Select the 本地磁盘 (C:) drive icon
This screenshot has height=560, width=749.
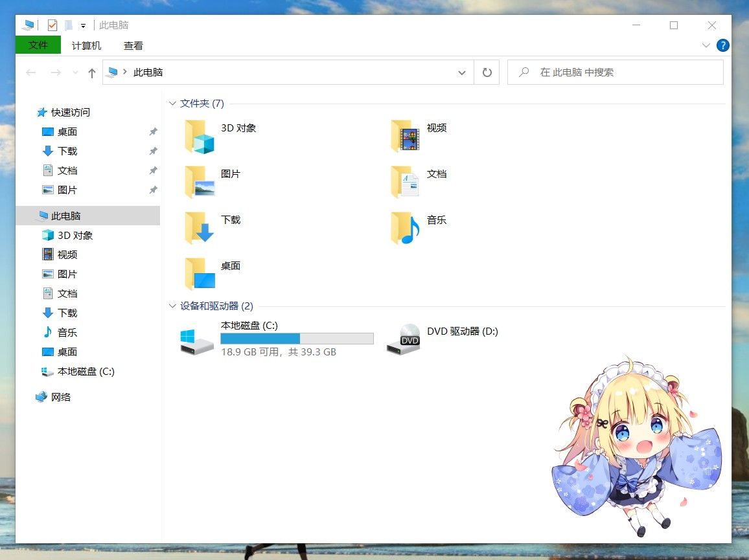coord(196,341)
